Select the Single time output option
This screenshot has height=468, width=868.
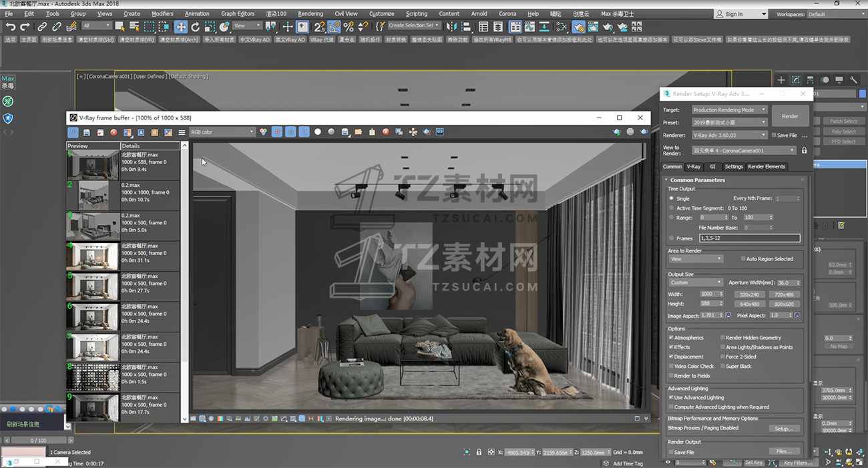[x=672, y=198]
